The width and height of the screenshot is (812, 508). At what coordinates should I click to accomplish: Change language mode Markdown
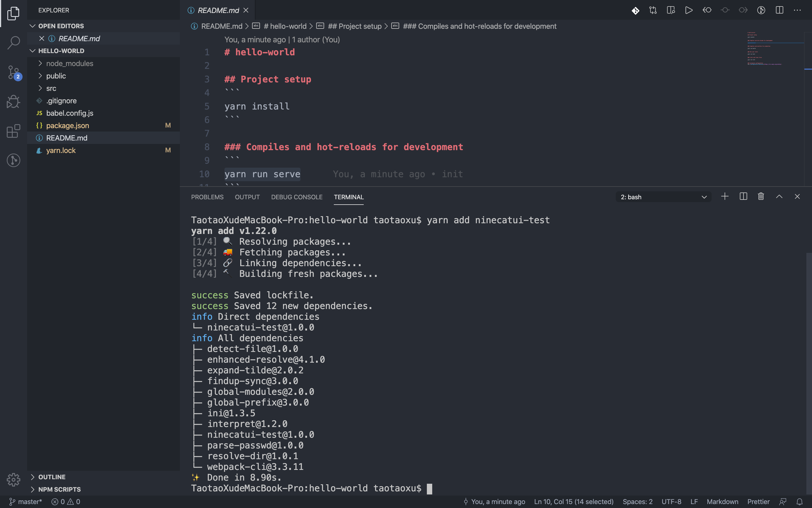[x=722, y=502]
